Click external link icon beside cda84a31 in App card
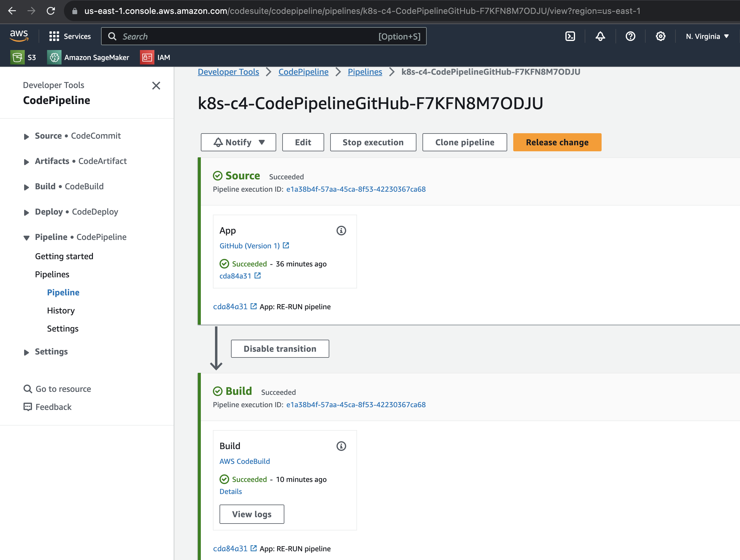Viewport: 740px width, 560px height. point(257,275)
